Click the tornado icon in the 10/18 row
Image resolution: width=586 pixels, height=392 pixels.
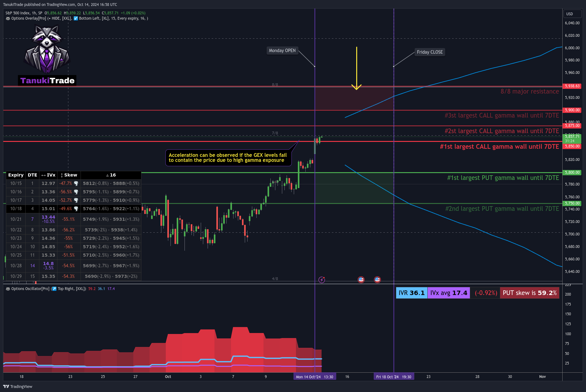[76, 209]
